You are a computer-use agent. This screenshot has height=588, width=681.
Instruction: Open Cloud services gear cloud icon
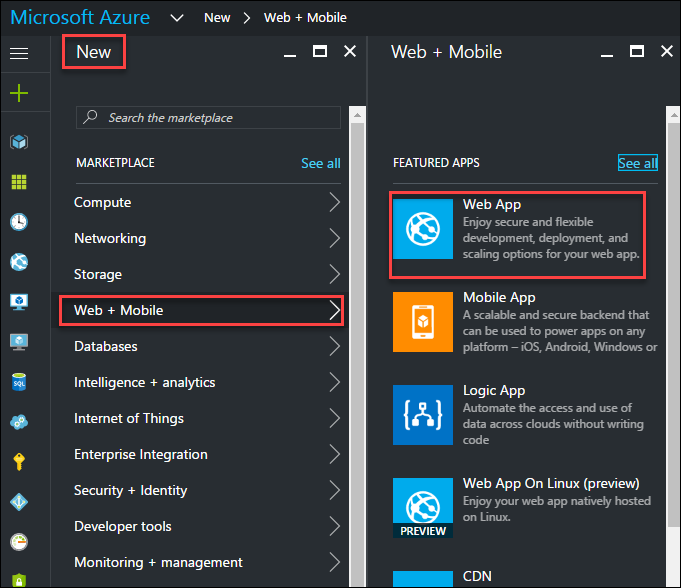19,422
